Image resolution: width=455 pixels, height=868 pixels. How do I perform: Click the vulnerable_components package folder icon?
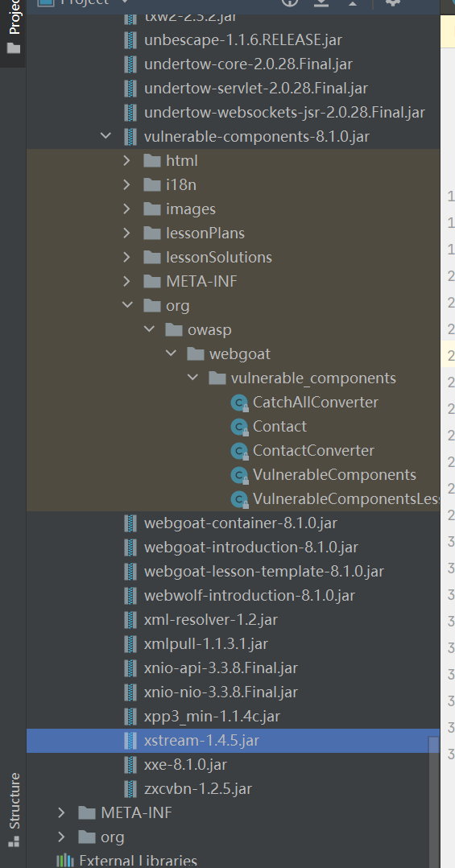pyautogui.click(x=217, y=378)
